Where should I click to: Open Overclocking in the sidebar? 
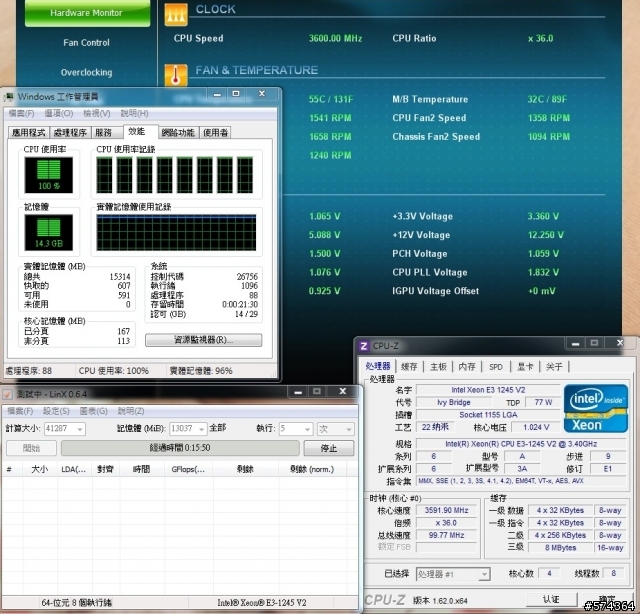click(87, 72)
